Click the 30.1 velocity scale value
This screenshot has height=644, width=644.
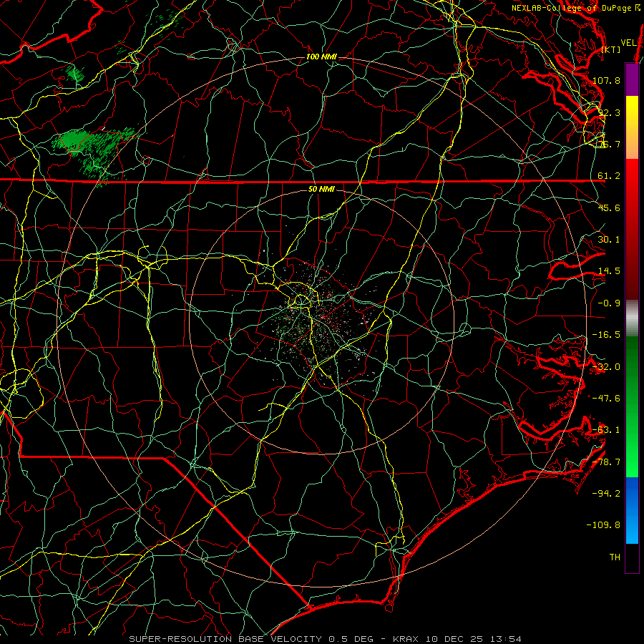click(609, 240)
